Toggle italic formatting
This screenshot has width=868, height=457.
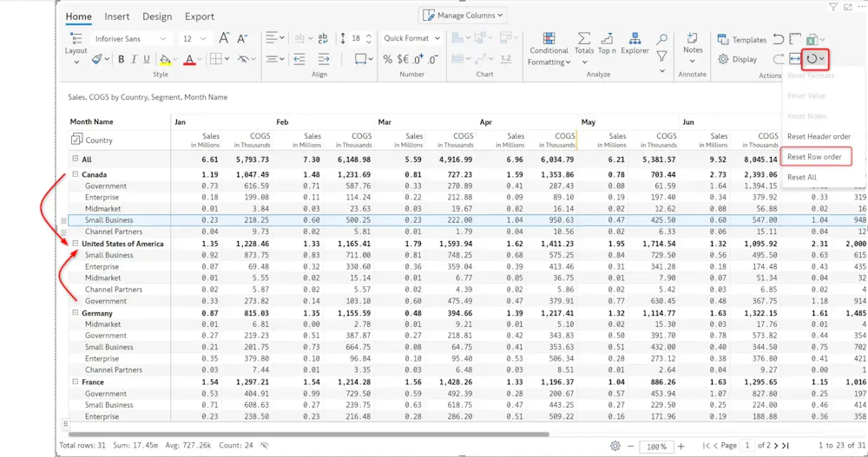click(x=134, y=59)
